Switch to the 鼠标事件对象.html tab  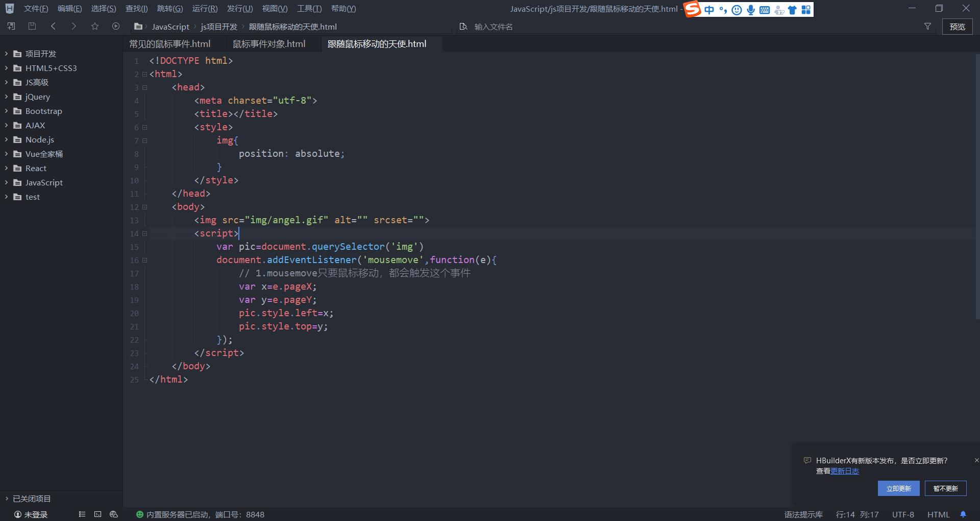click(x=269, y=44)
